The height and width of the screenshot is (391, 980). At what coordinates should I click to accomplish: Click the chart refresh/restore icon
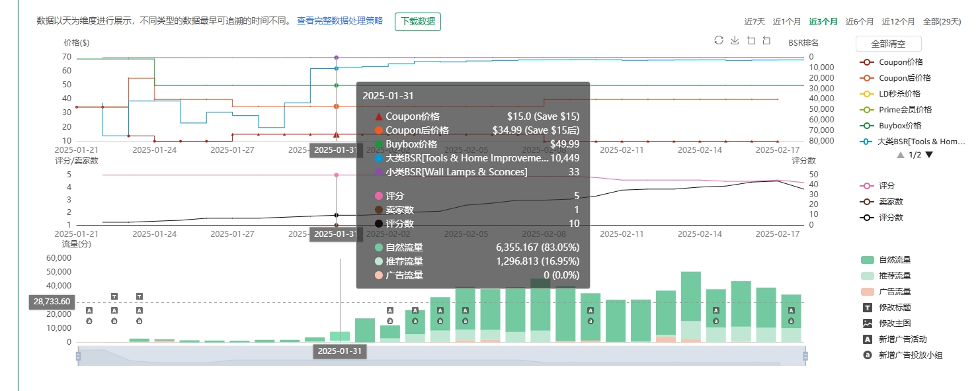click(x=719, y=40)
